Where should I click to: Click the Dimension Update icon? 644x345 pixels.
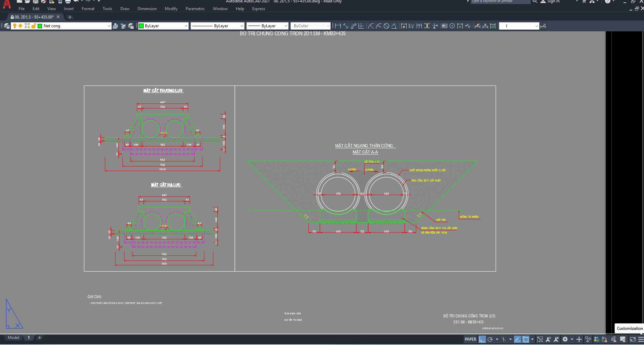point(493,26)
